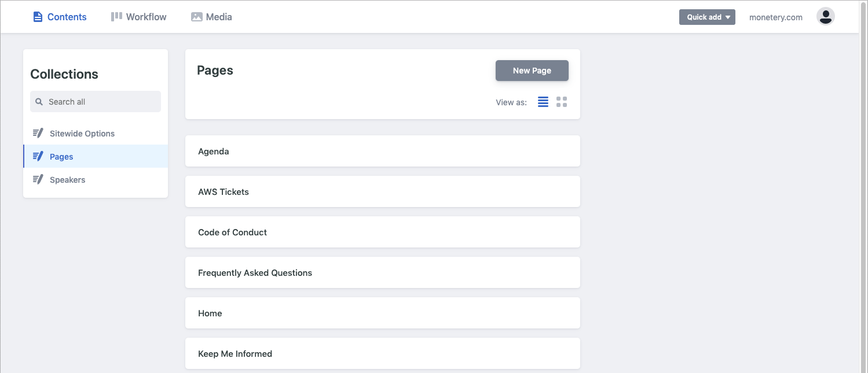The height and width of the screenshot is (373, 868).
Task: Click the magnifier icon in the Collections search box
Action: coord(39,101)
